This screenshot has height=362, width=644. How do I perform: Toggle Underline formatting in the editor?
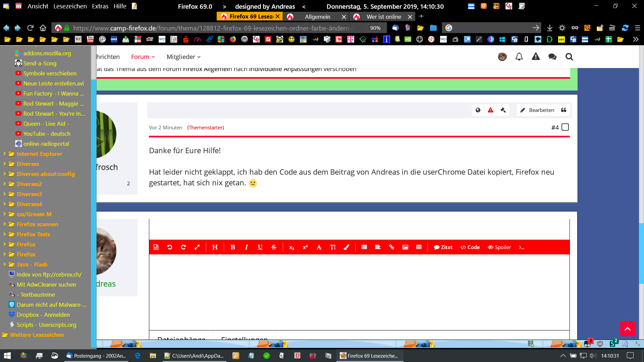click(260, 247)
